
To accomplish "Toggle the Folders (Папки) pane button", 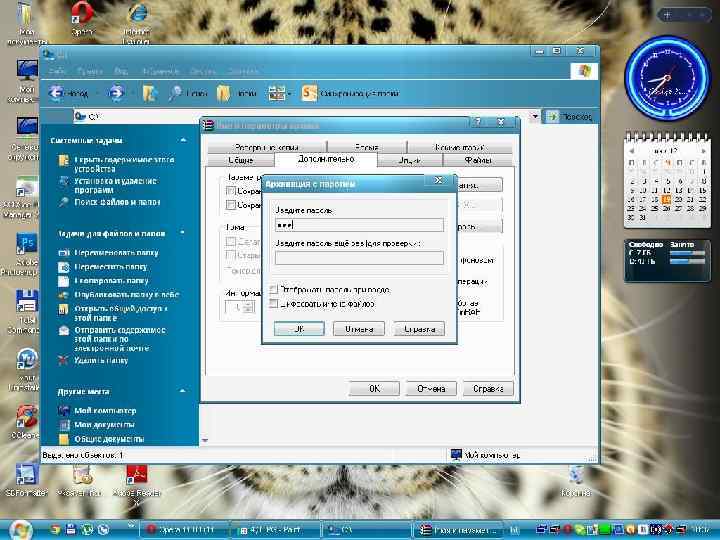I will point(236,93).
